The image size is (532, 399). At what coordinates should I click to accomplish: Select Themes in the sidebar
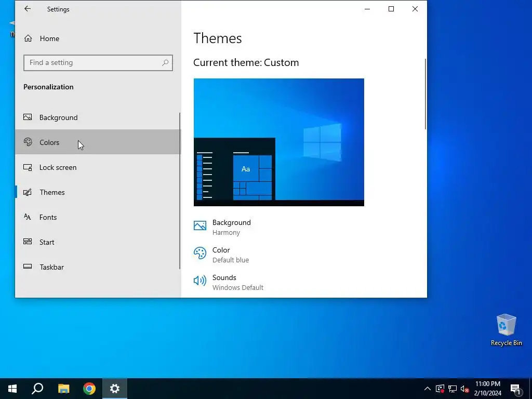tap(98, 192)
